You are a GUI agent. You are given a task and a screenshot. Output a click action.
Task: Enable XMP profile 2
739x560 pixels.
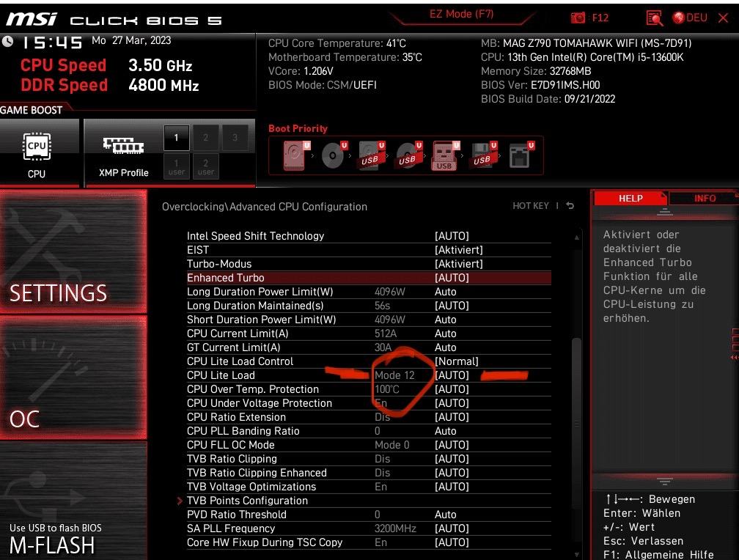click(x=205, y=138)
